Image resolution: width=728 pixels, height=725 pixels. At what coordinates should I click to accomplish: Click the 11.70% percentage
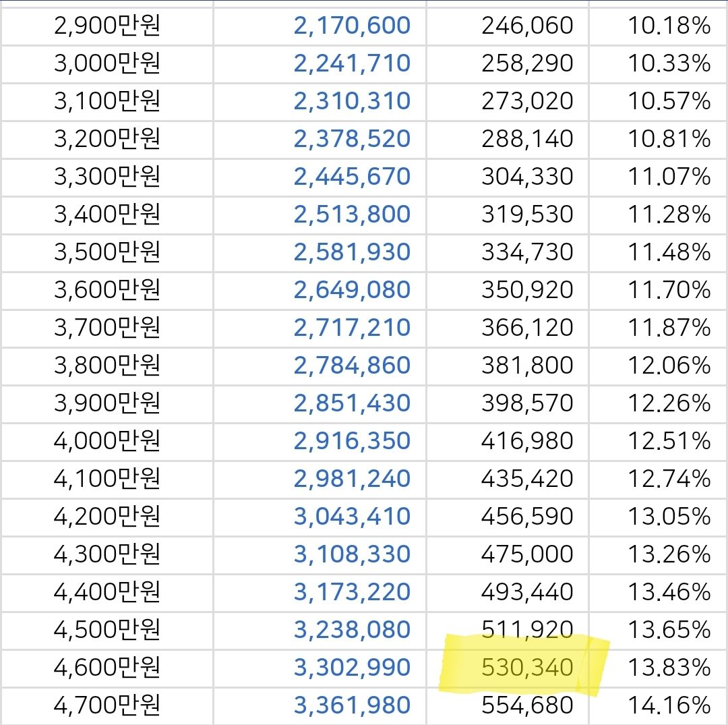tap(669, 290)
